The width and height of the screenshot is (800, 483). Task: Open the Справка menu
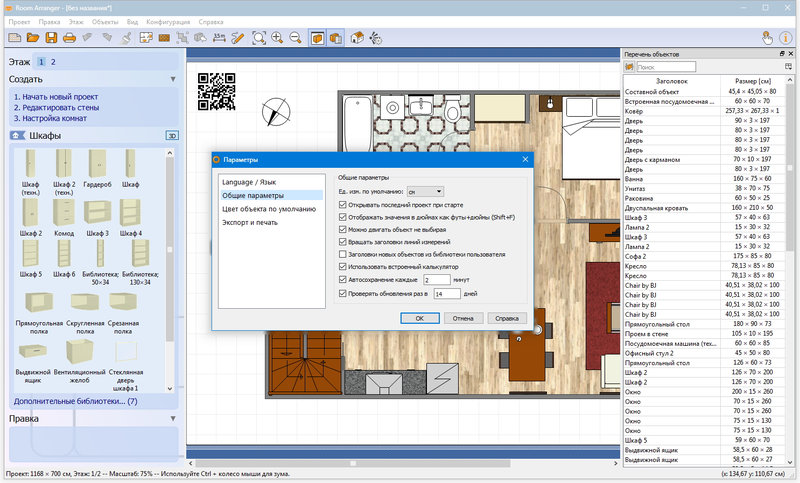(x=211, y=22)
